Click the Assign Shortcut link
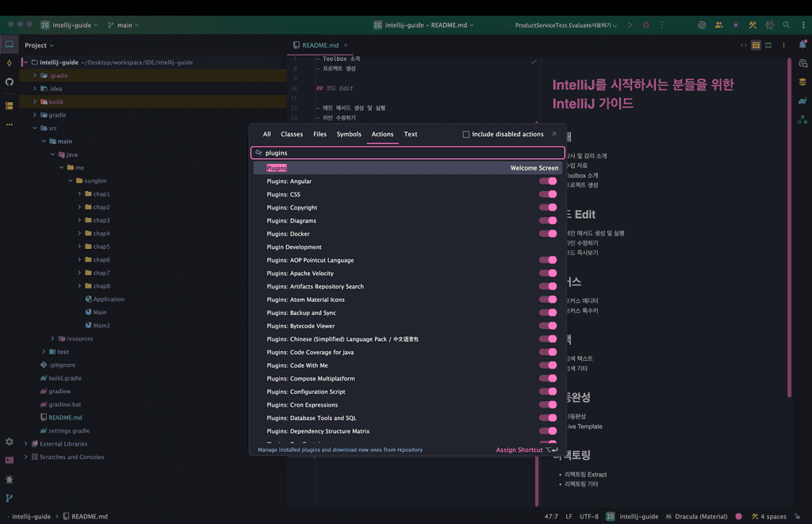The width and height of the screenshot is (812, 524). [519, 450]
